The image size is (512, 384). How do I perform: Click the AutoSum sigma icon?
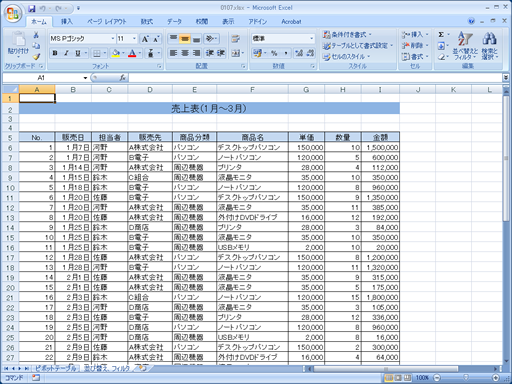pyautogui.click(x=441, y=35)
